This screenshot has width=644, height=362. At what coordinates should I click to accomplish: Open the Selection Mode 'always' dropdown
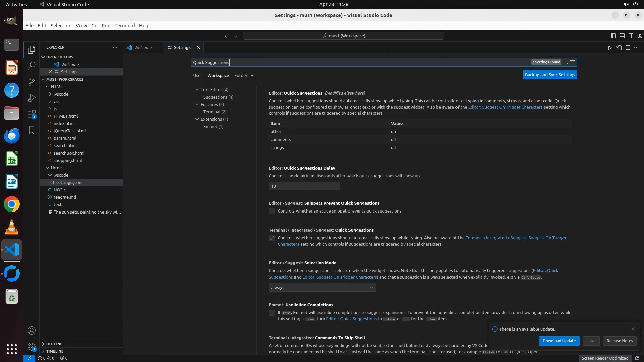coord(322,287)
